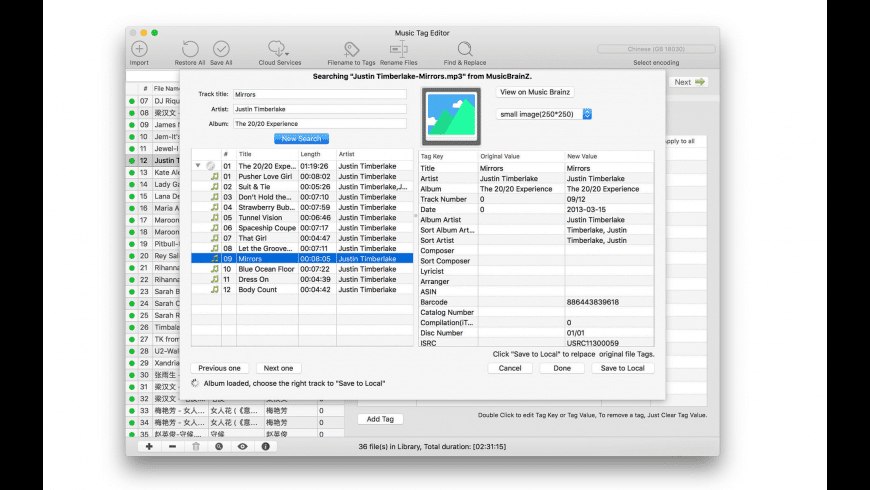Viewport: 870px width, 490px height.
Task: Click the Filename to Tags icon
Action: click(351, 49)
